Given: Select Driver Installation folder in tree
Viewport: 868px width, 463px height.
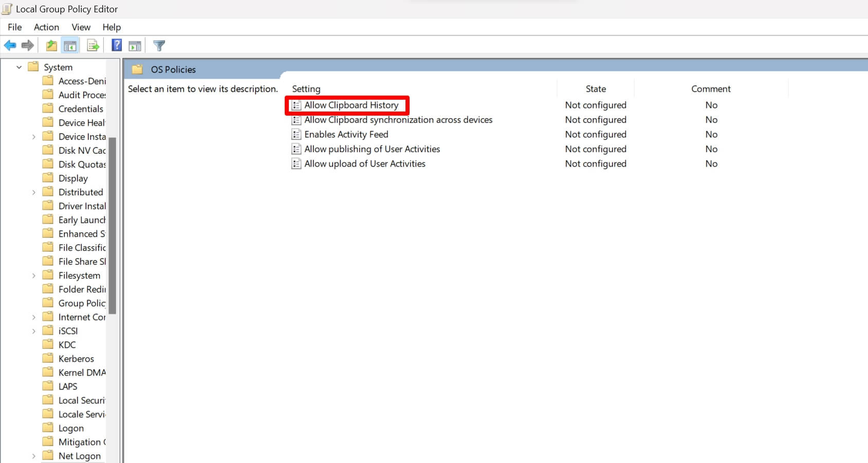Looking at the screenshot, I should click(x=82, y=206).
